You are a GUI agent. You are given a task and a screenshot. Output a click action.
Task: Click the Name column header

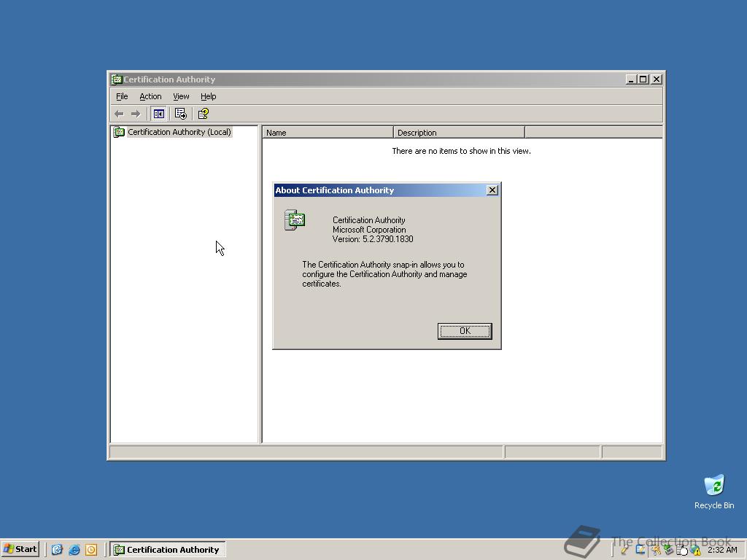pos(328,133)
